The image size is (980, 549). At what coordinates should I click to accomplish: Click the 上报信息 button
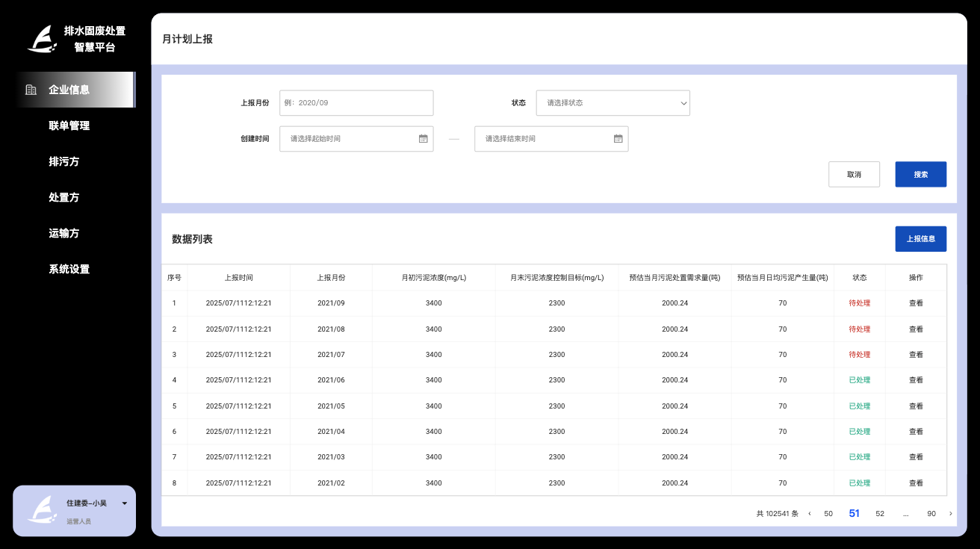pos(920,239)
